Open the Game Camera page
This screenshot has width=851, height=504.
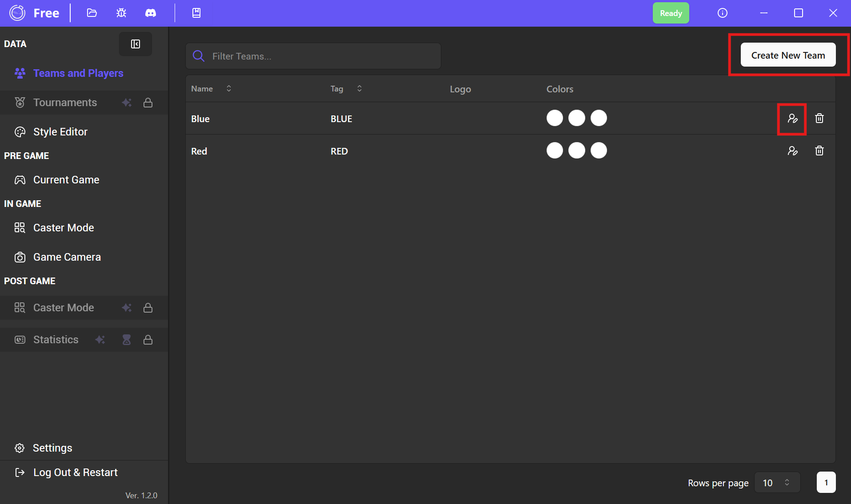67,257
